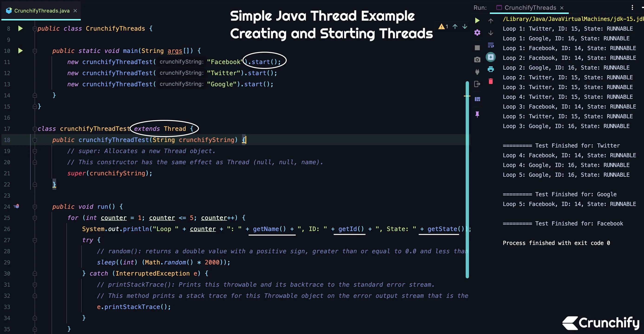This screenshot has width=644, height=334.
Task: Go to next highlighted warning arrow
Action: pyautogui.click(x=465, y=26)
